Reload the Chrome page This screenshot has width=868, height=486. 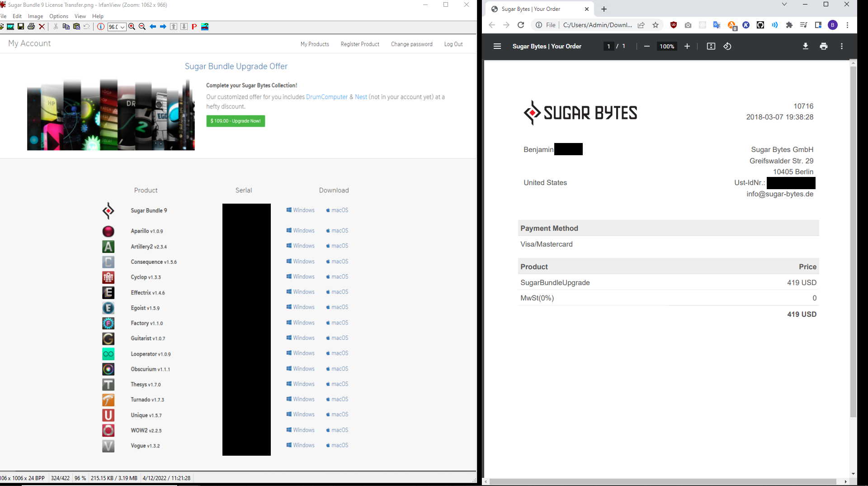tap(521, 25)
